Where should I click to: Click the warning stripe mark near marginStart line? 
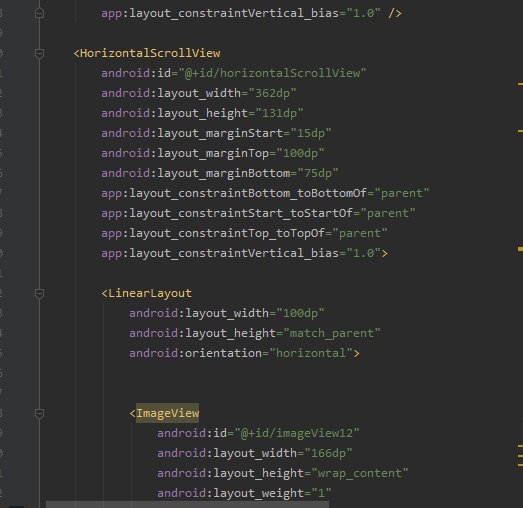coord(520,131)
